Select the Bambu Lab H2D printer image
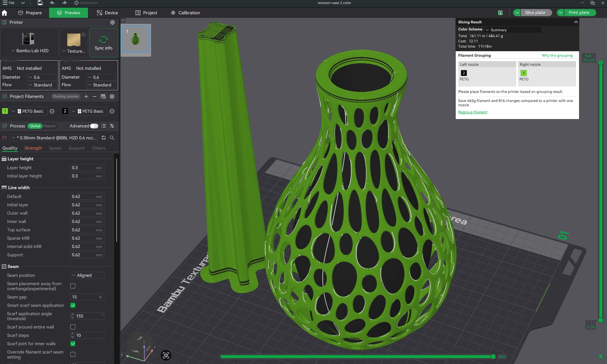 pos(28,39)
